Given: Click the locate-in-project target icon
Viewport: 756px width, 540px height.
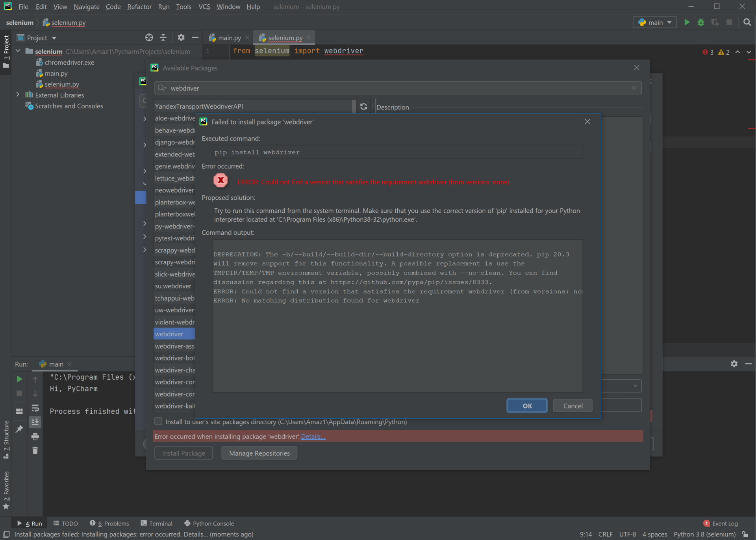Looking at the screenshot, I should pos(149,37).
